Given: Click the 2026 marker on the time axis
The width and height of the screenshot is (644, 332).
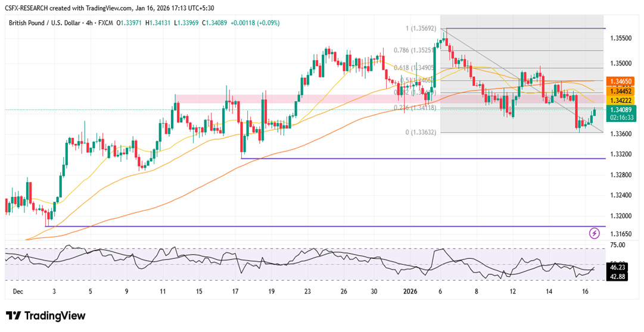Looking at the screenshot, I should 411,292.
